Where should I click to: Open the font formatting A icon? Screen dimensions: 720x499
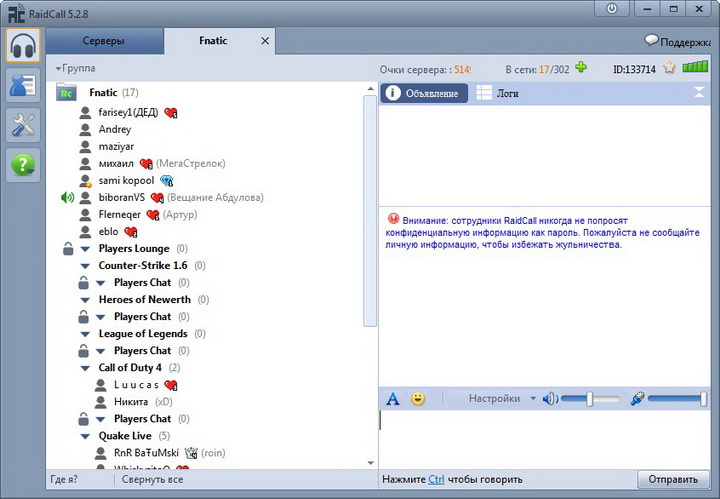pos(393,398)
